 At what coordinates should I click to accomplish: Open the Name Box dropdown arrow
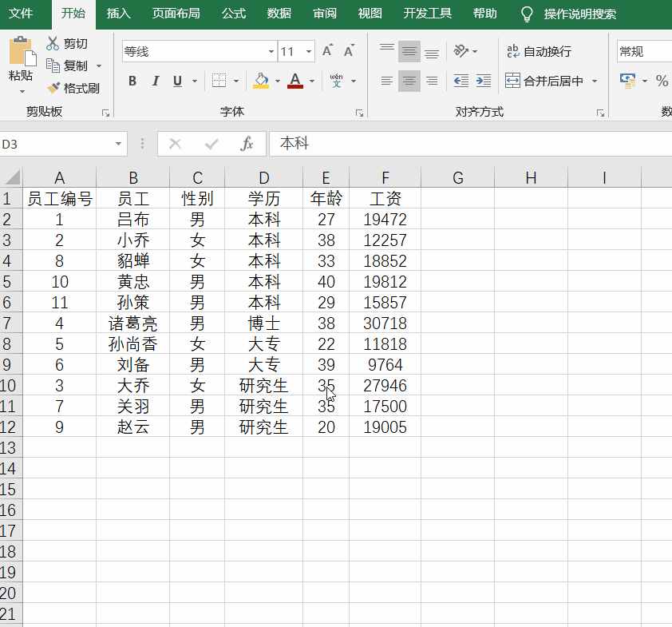coord(118,144)
